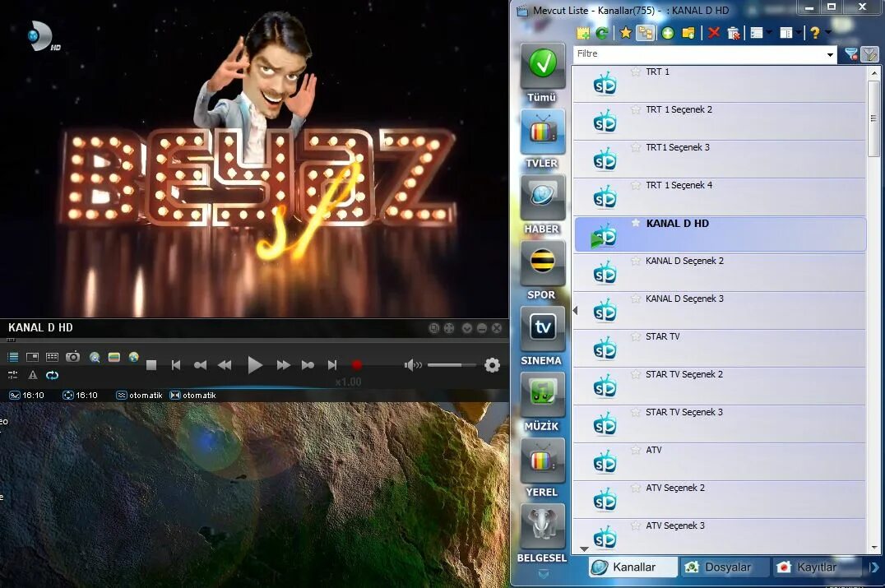Viewport: 885px width, 588px height.
Task: Stop playback with the square button
Action: click(151, 365)
